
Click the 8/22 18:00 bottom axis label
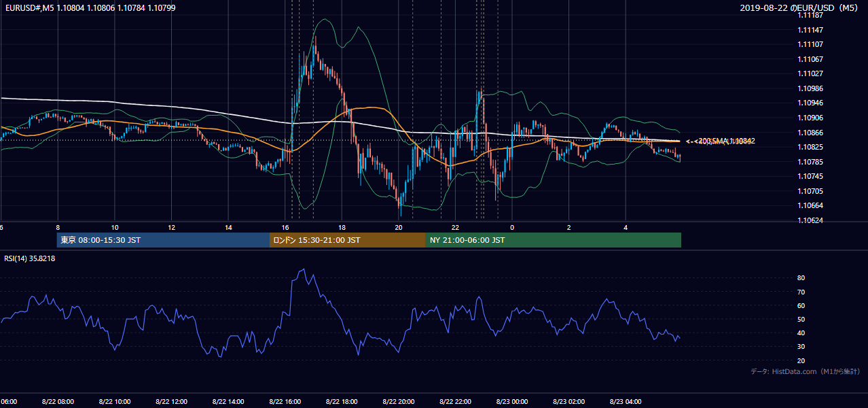(x=342, y=401)
